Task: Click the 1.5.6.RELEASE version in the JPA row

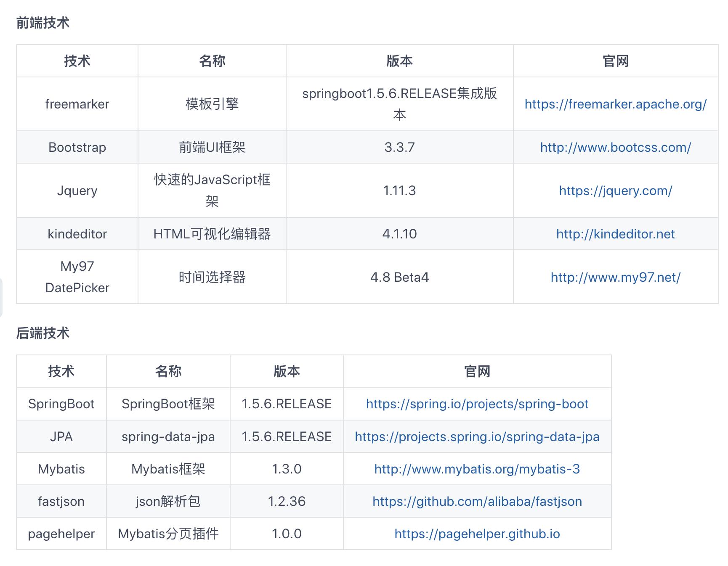Action: click(287, 436)
